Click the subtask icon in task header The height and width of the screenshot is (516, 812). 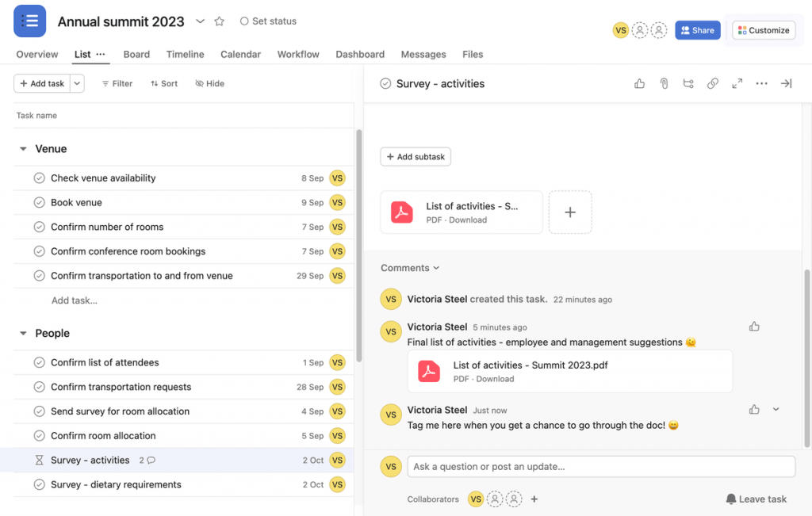(688, 83)
